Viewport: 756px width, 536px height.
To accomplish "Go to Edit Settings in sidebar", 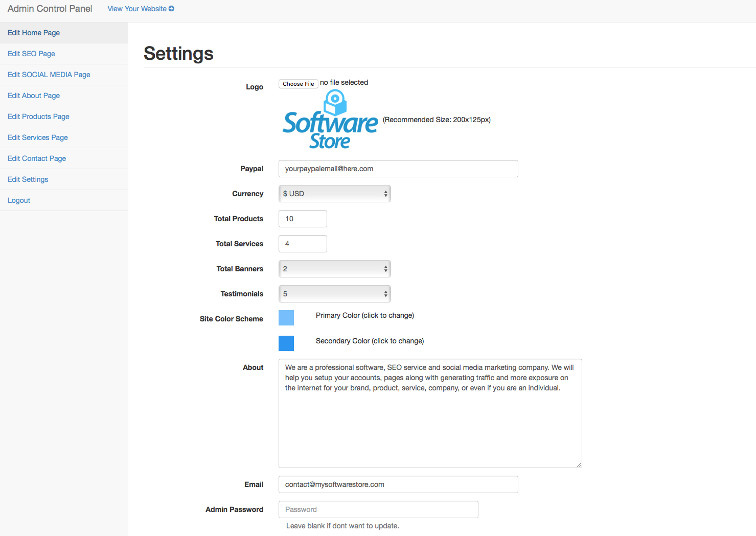I will tap(64, 179).
